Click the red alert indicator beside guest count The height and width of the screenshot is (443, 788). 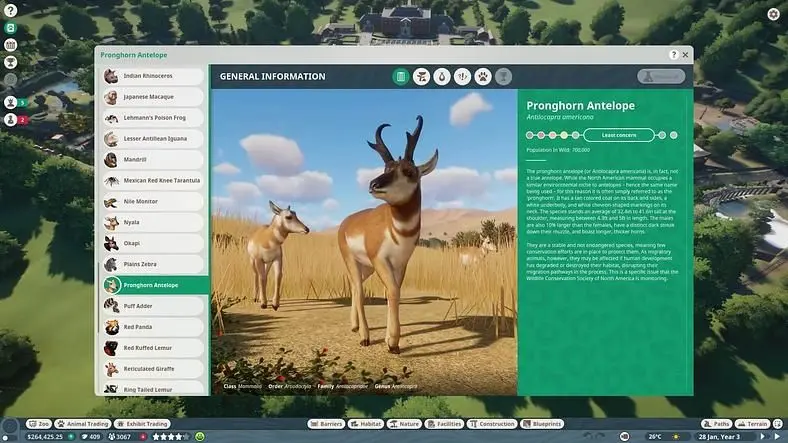pos(143,437)
